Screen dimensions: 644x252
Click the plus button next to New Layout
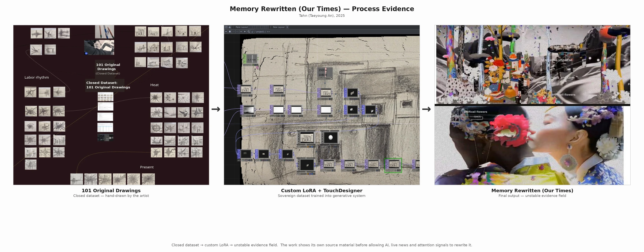(x=287, y=27)
